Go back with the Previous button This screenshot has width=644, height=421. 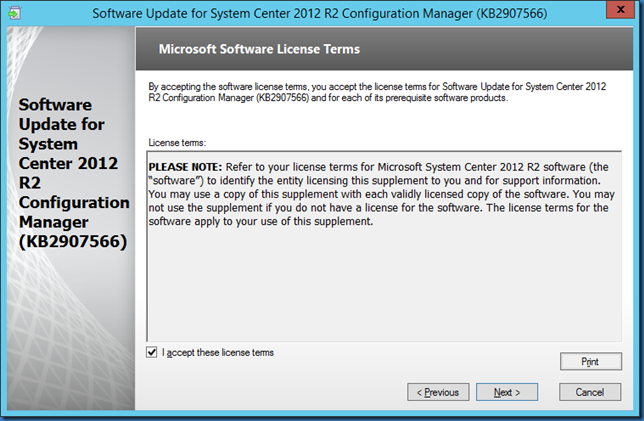coord(438,392)
